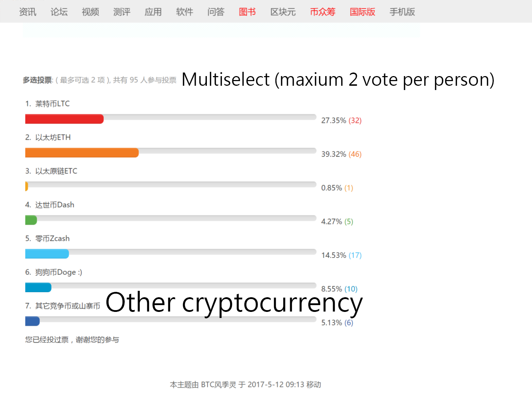This screenshot has height=403, width=532.
Task: Click the orange 以太坊ETH progress bar
Action: 82,153
